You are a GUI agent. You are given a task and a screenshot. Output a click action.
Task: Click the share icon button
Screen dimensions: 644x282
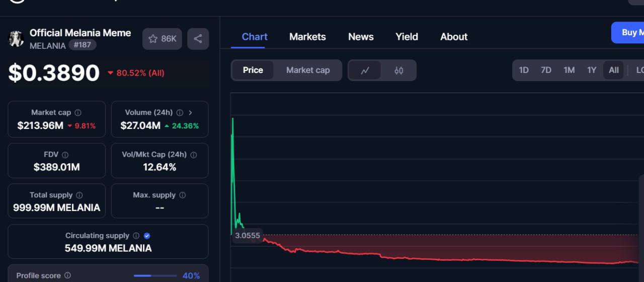(x=198, y=39)
